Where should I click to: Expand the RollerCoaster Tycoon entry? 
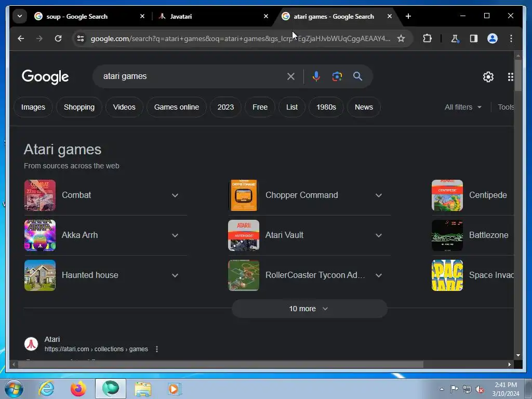click(x=379, y=275)
